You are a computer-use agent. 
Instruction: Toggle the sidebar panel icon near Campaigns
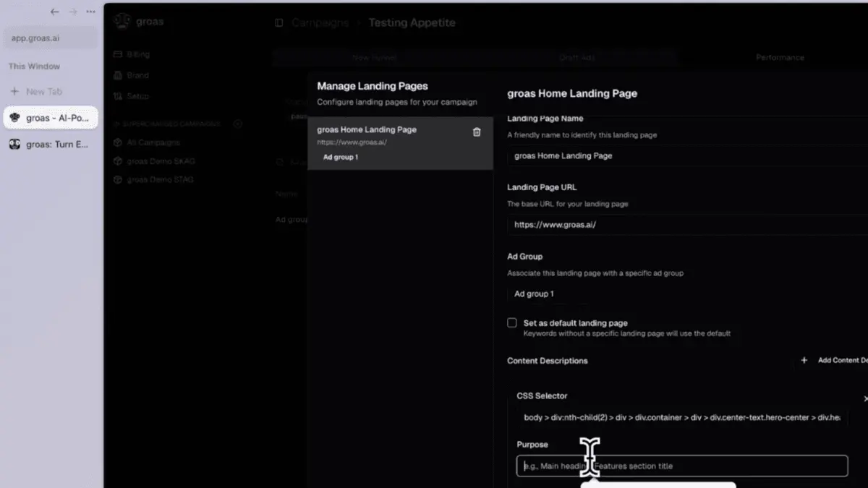(278, 23)
